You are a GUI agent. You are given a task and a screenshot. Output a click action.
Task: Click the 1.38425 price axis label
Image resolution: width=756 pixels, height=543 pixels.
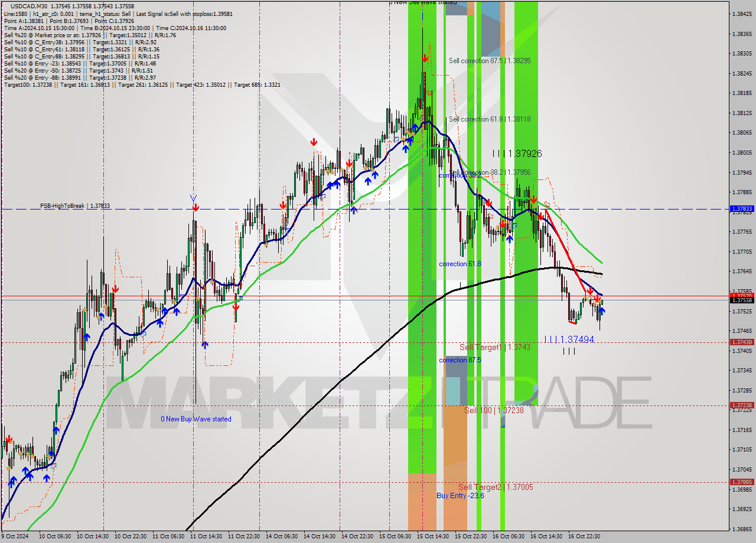pyautogui.click(x=742, y=14)
